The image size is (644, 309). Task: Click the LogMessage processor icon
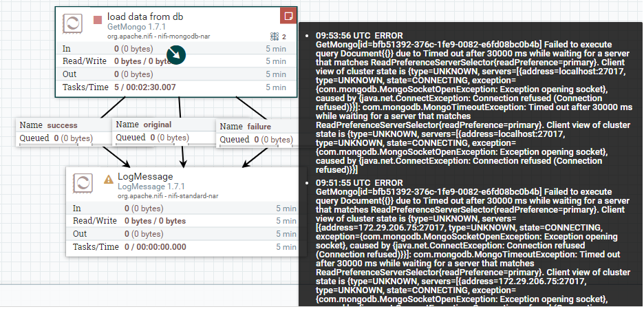[x=83, y=183]
